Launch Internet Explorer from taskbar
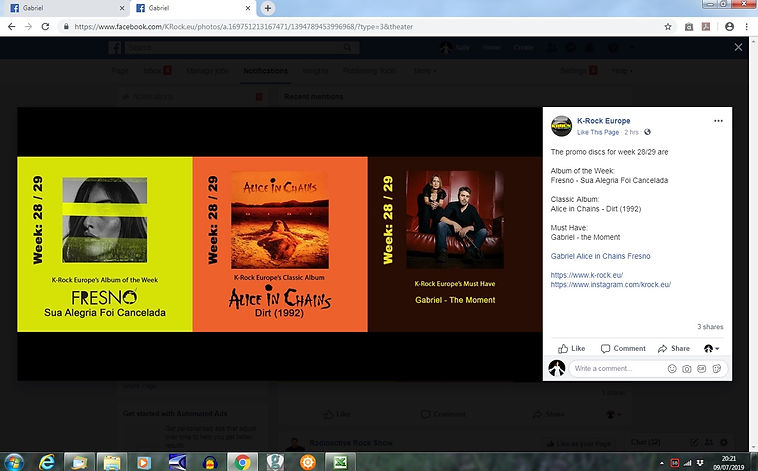The width and height of the screenshot is (758, 471). 46,462
